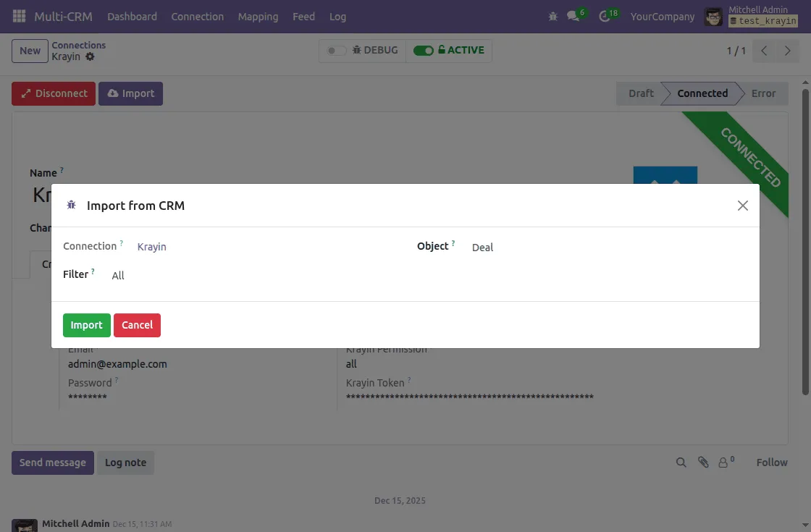Screen dimensions: 811x532
Task: Click the Send message button
Action: [53, 463]
